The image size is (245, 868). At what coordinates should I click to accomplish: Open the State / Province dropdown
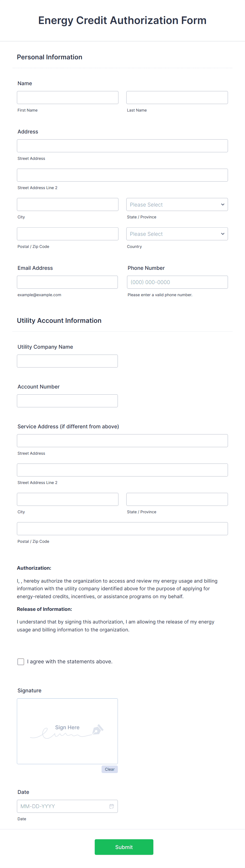click(177, 204)
